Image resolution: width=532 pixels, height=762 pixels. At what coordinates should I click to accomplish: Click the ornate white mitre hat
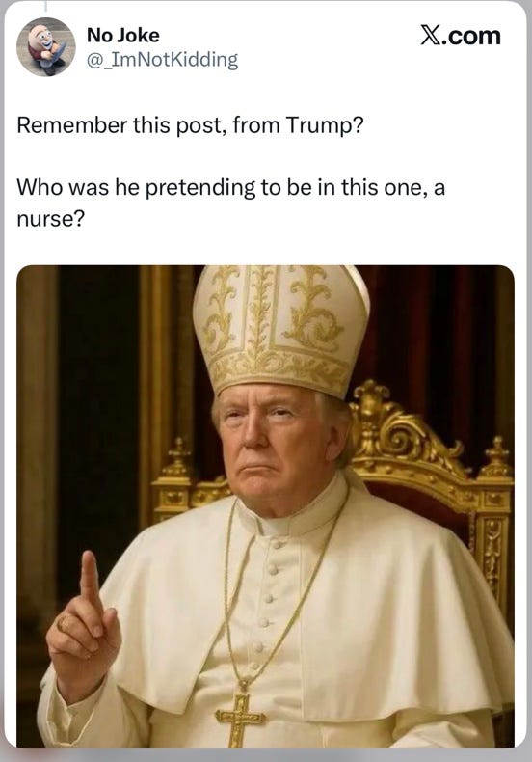click(x=281, y=328)
